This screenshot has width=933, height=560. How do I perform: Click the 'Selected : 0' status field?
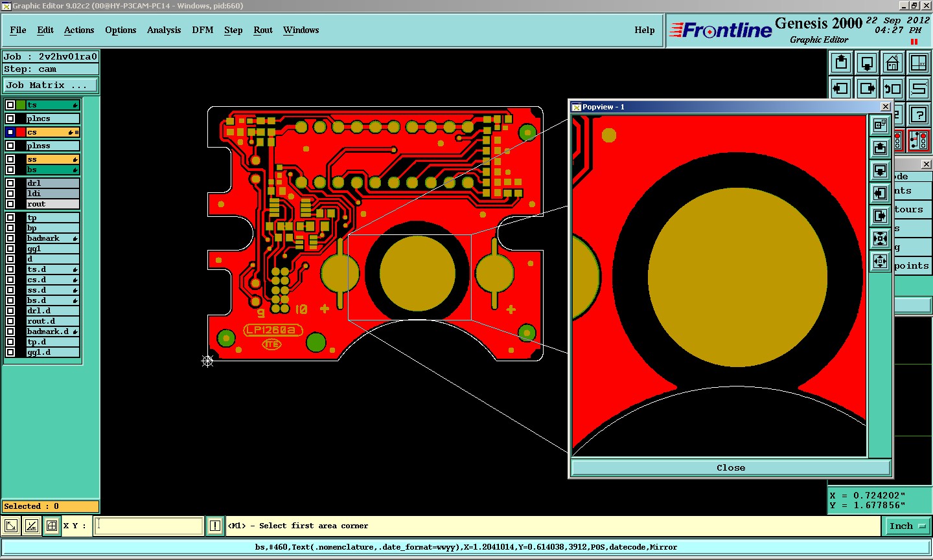click(x=51, y=506)
